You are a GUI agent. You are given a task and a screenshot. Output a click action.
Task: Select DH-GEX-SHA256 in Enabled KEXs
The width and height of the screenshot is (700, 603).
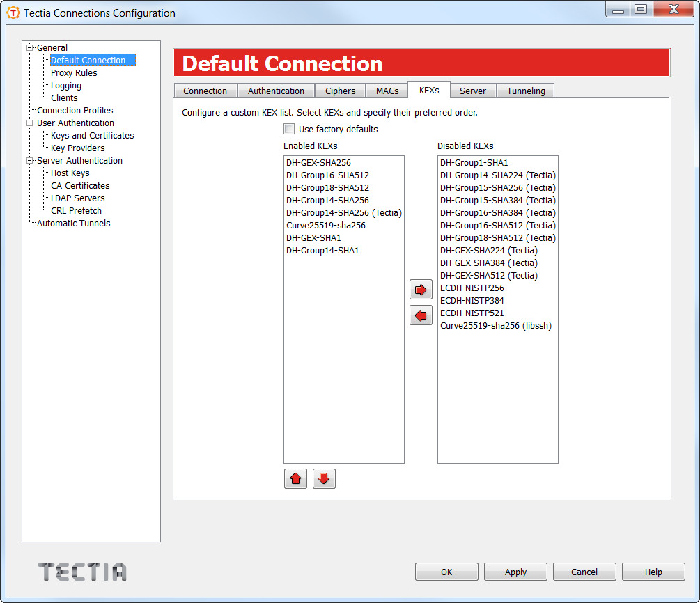(x=344, y=163)
